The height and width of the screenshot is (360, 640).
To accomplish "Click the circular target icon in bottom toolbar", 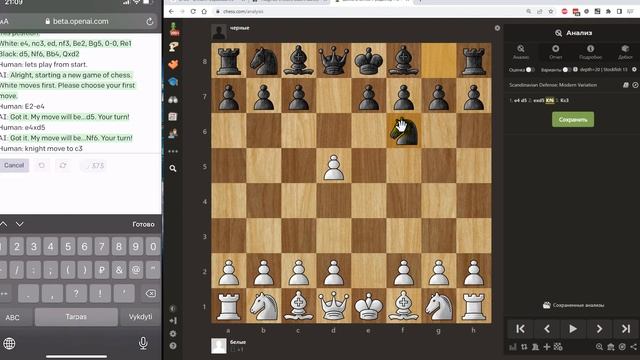I will pyautogui.click(x=622, y=347).
